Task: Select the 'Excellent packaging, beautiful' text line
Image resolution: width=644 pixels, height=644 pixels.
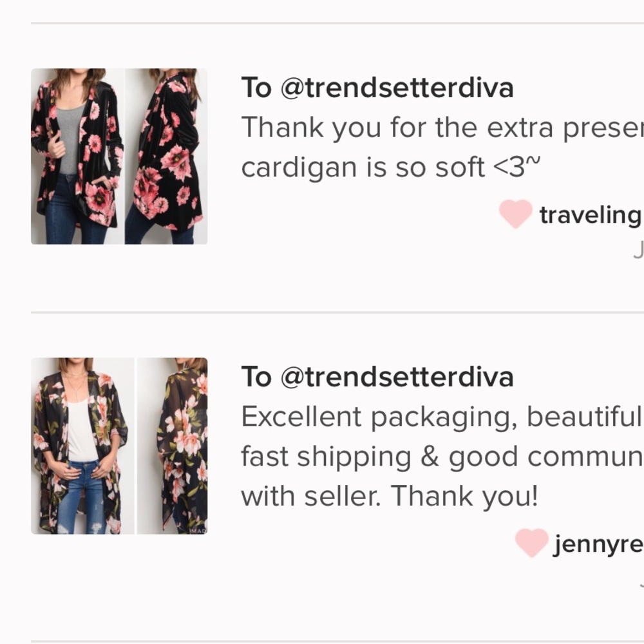Action: point(442,417)
